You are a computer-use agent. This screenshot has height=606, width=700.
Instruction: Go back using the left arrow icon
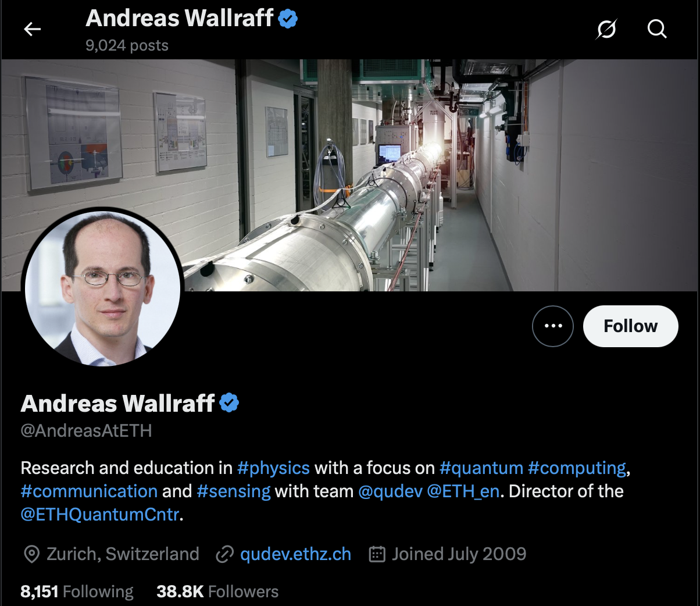pyautogui.click(x=33, y=28)
